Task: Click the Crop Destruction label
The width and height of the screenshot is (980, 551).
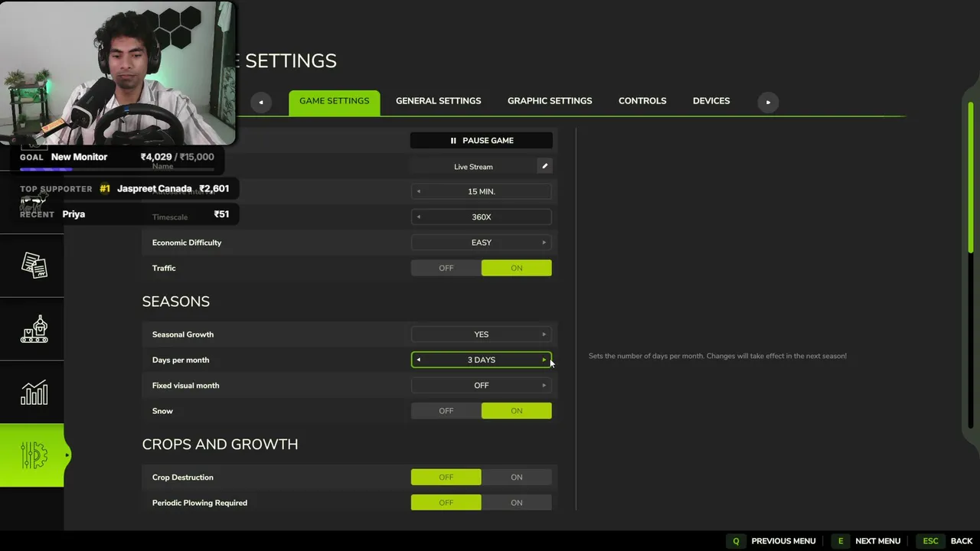Action: click(183, 478)
